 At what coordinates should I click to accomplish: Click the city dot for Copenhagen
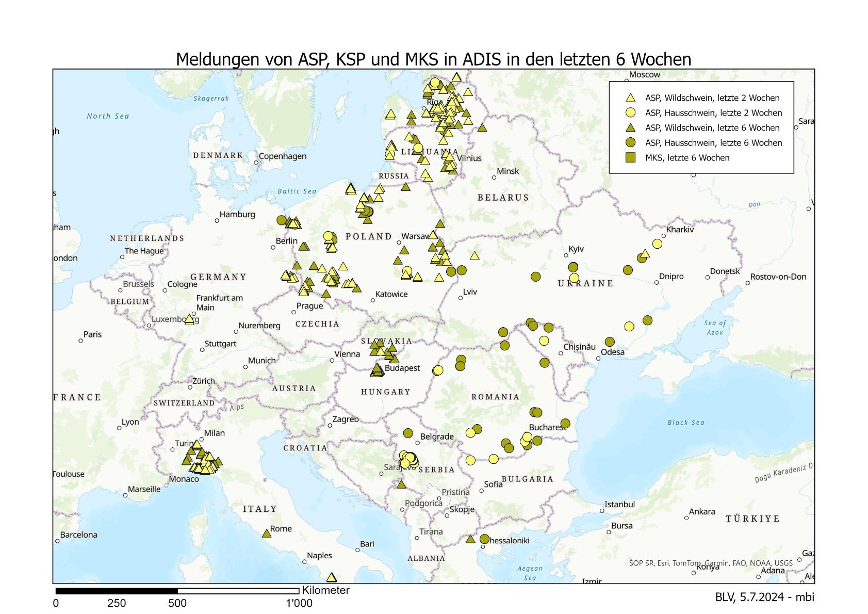256,163
